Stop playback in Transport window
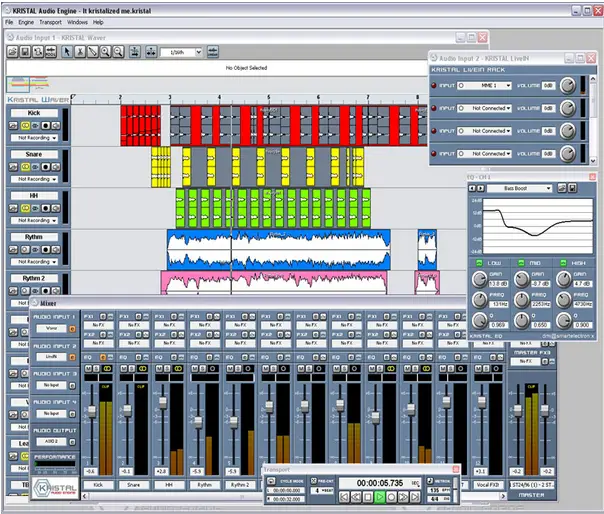The width and height of the screenshot is (604, 514). (x=368, y=497)
